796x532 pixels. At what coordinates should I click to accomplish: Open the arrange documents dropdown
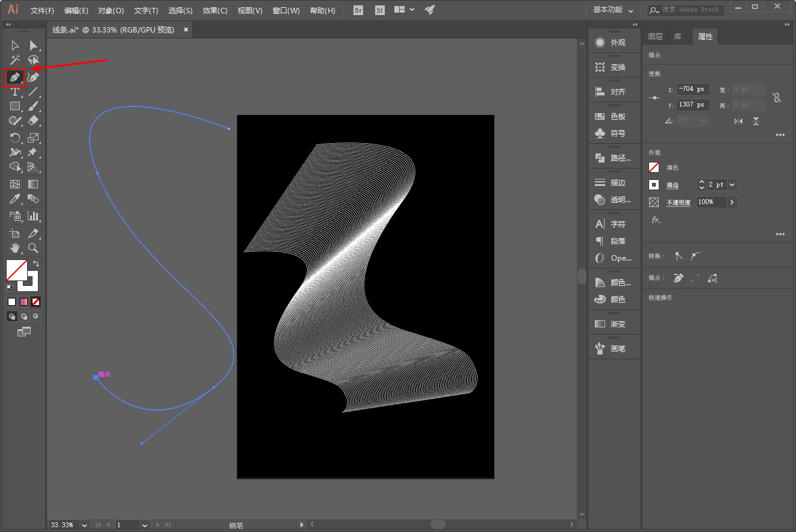pos(405,10)
